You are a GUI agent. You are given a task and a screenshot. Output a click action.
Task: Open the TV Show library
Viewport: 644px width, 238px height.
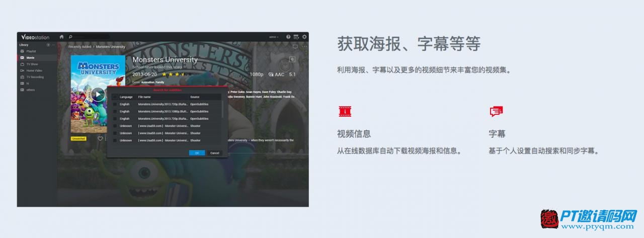click(x=37, y=64)
